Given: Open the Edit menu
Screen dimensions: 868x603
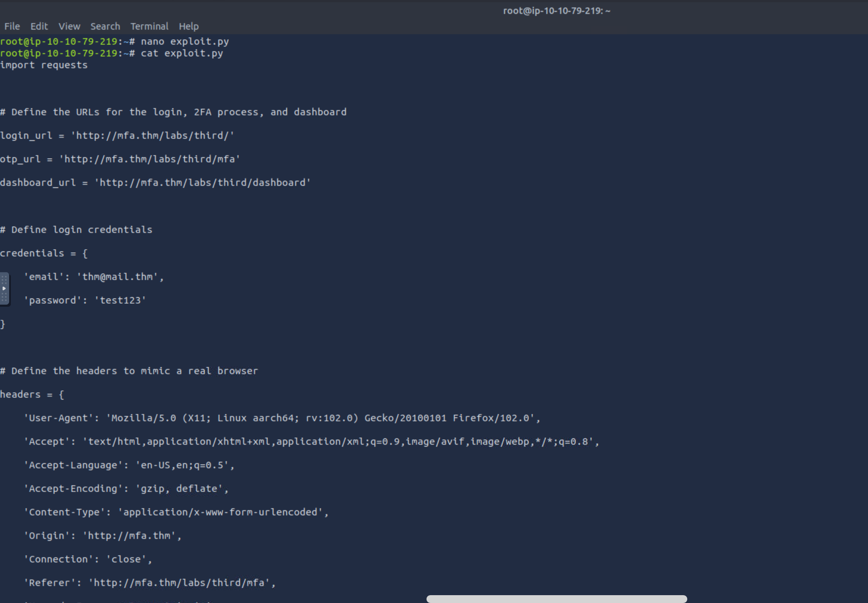Looking at the screenshot, I should point(39,26).
